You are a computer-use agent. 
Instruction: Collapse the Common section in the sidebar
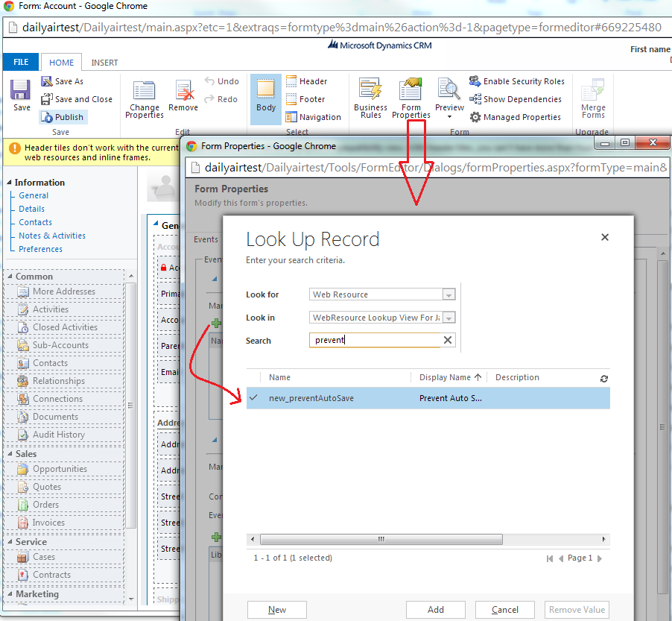click(8, 276)
